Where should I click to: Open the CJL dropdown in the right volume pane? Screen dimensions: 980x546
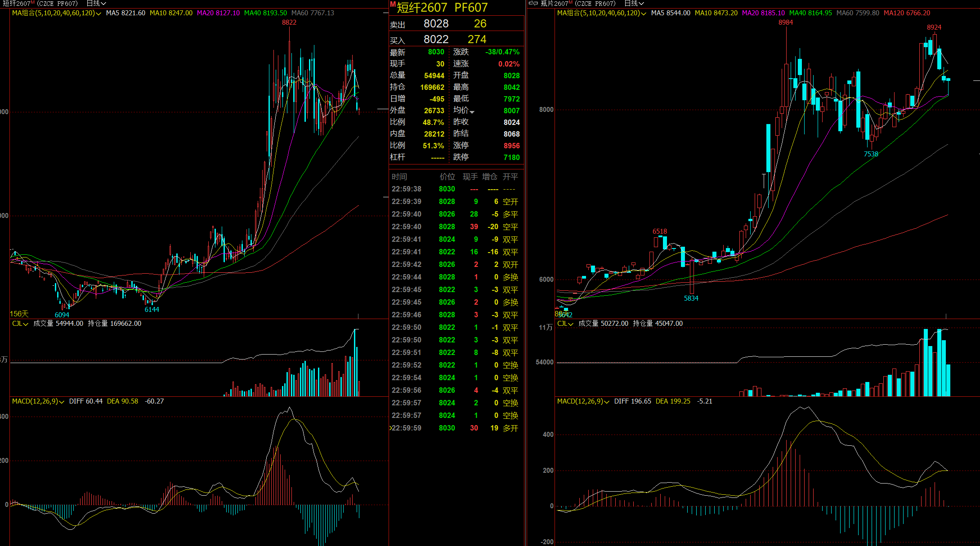[x=565, y=324]
